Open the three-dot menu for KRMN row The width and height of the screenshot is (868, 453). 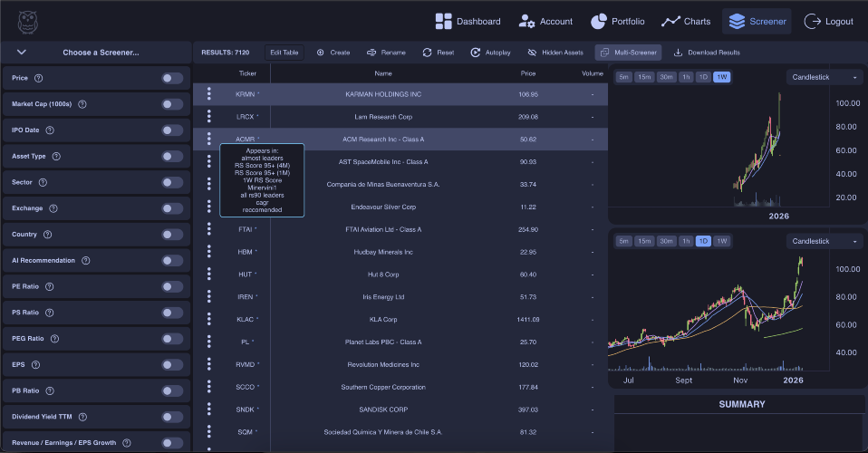(x=209, y=93)
